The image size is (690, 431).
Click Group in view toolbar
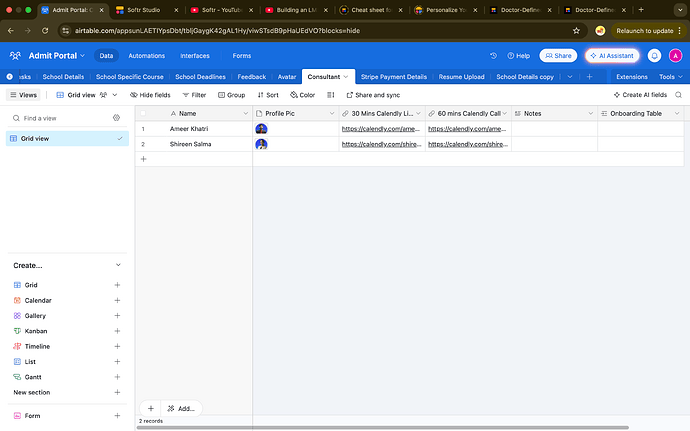(231, 95)
